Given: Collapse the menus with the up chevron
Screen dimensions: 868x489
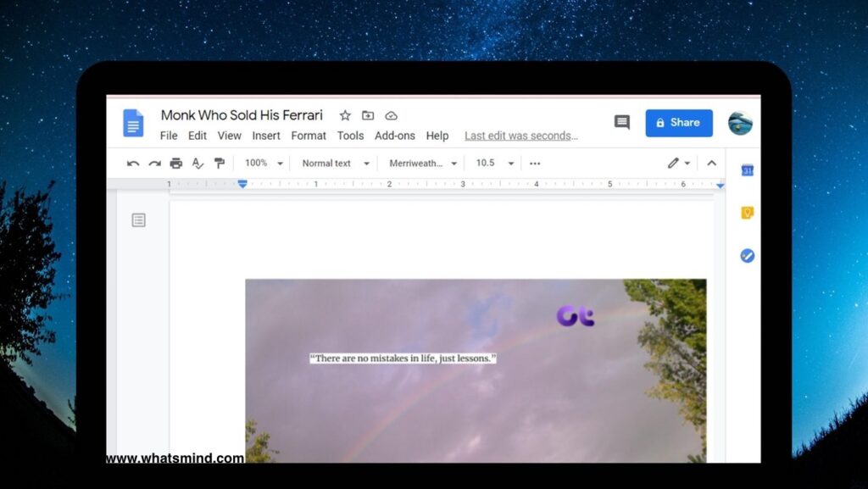Looking at the screenshot, I should [712, 164].
